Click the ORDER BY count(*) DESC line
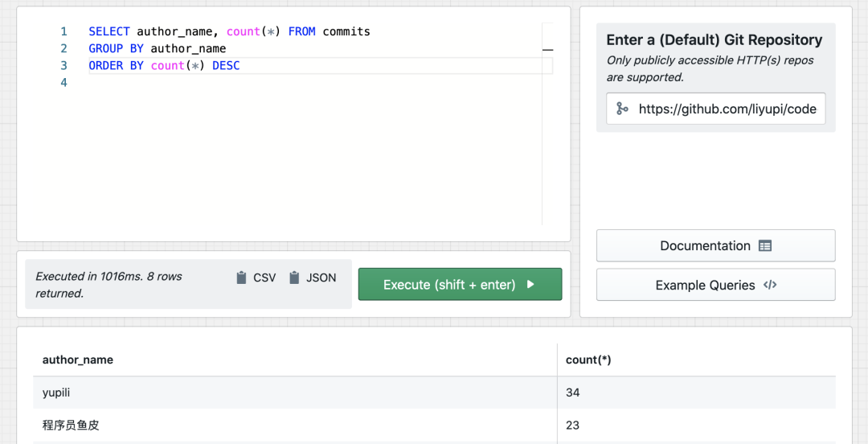Screen dimensions: 868x444 164,66
